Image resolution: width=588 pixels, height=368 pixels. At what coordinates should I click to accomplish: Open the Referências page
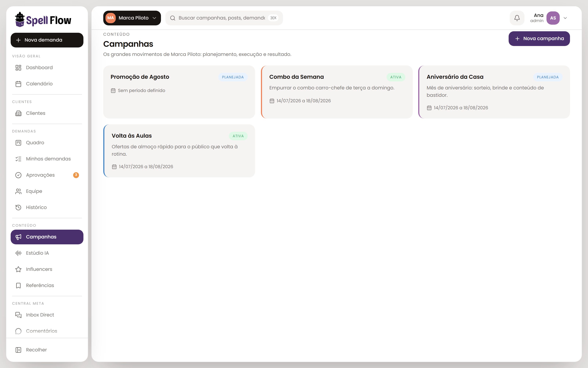(x=47, y=286)
